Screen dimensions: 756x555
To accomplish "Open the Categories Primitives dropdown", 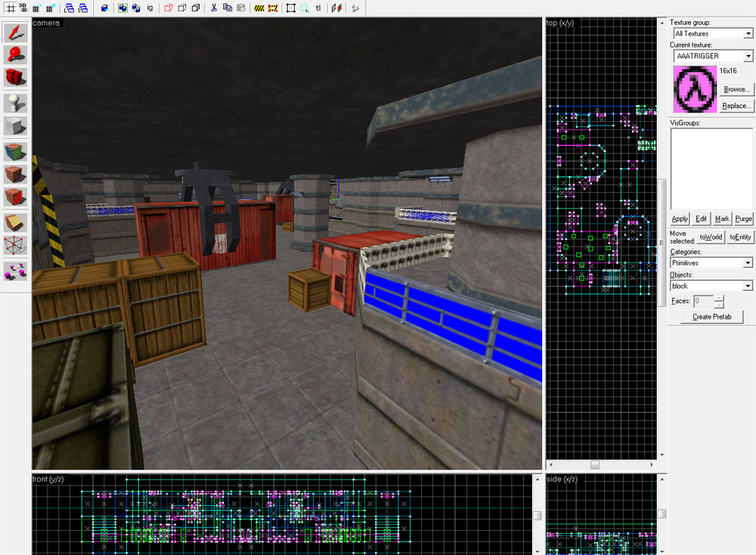I will coord(748,263).
